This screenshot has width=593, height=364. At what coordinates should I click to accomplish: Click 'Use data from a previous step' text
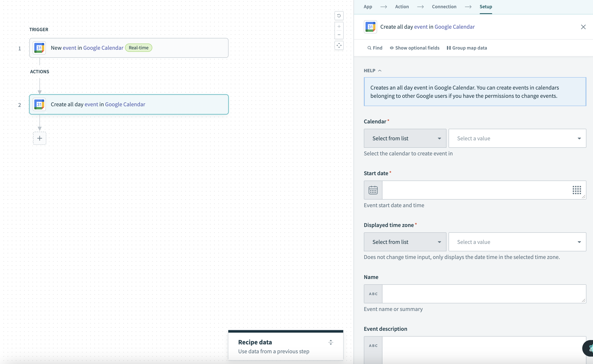pyautogui.click(x=274, y=351)
